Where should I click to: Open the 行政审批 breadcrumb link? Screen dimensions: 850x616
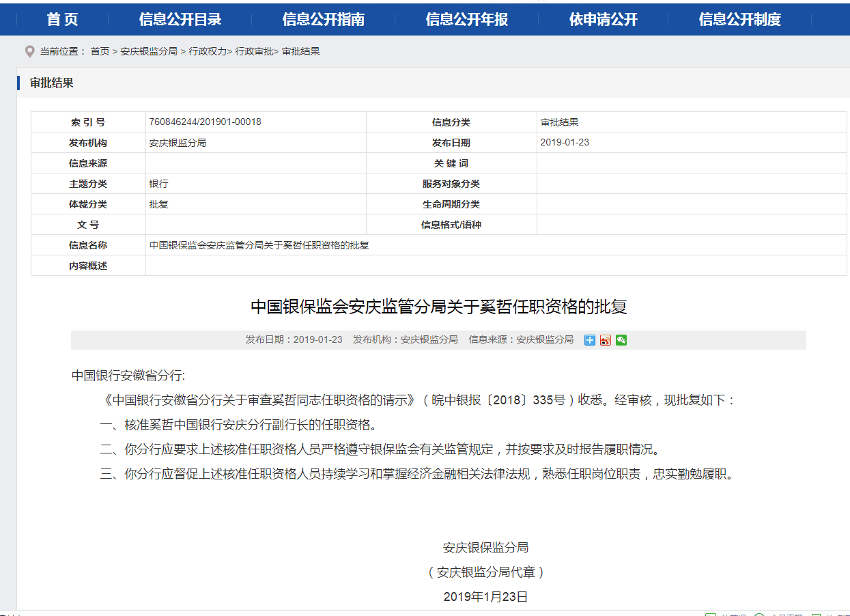click(254, 52)
